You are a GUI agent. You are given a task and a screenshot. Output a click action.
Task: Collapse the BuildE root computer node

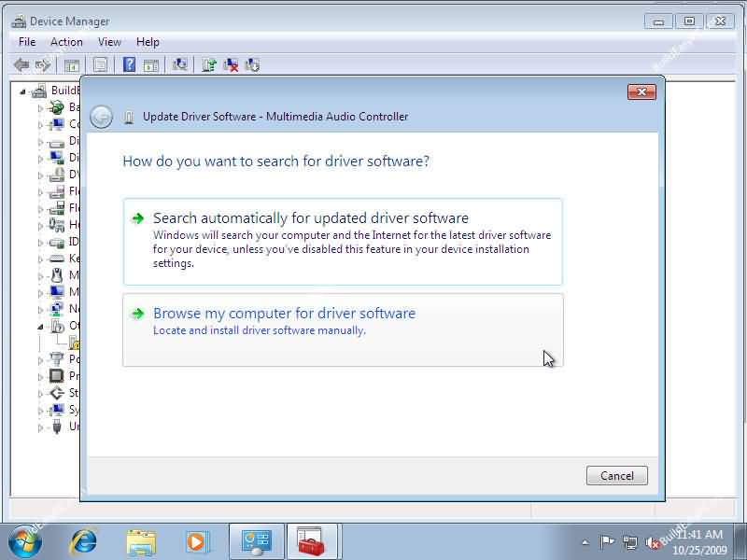click(x=22, y=91)
